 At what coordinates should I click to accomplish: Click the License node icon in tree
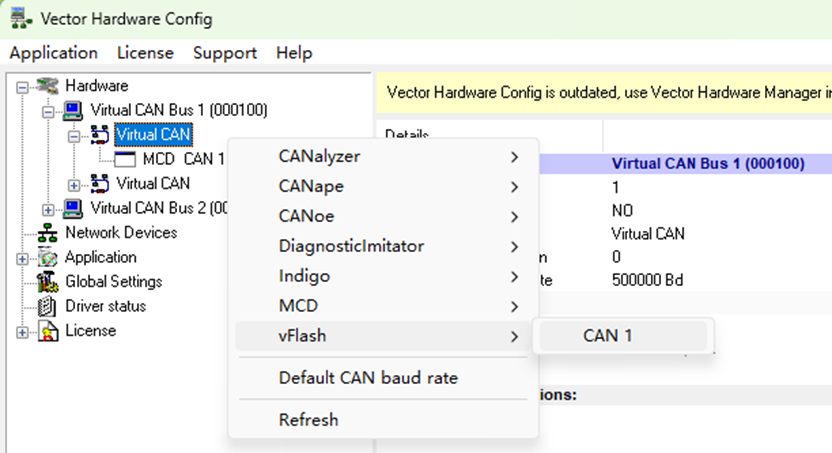point(48,331)
